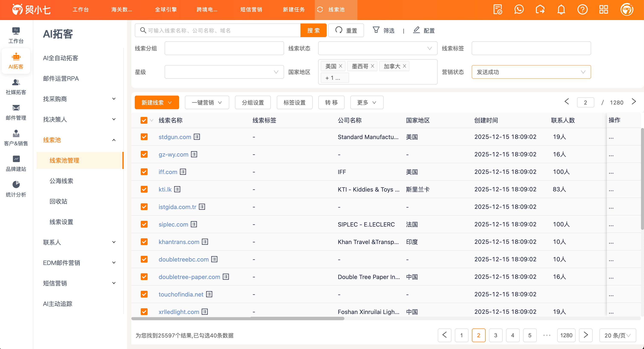Image resolution: width=644 pixels, height=349 pixels.
Task: Open the 更多 dropdown
Action: click(x=367, y=103)
